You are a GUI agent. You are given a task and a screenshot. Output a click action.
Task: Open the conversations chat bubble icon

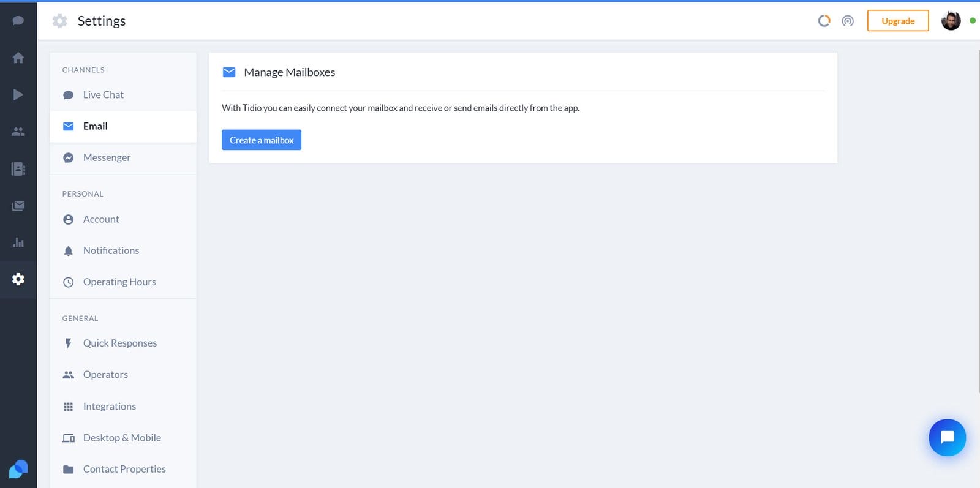tap(18, 21)
